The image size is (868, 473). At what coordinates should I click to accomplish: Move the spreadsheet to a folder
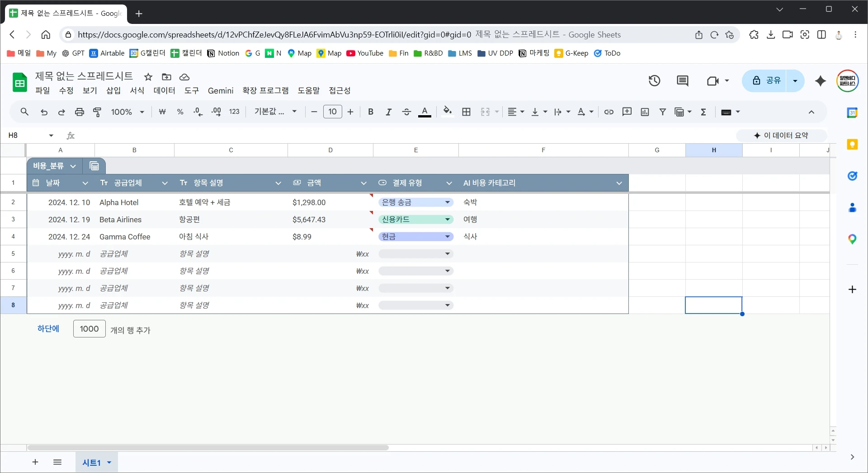[x=166, y=77]
